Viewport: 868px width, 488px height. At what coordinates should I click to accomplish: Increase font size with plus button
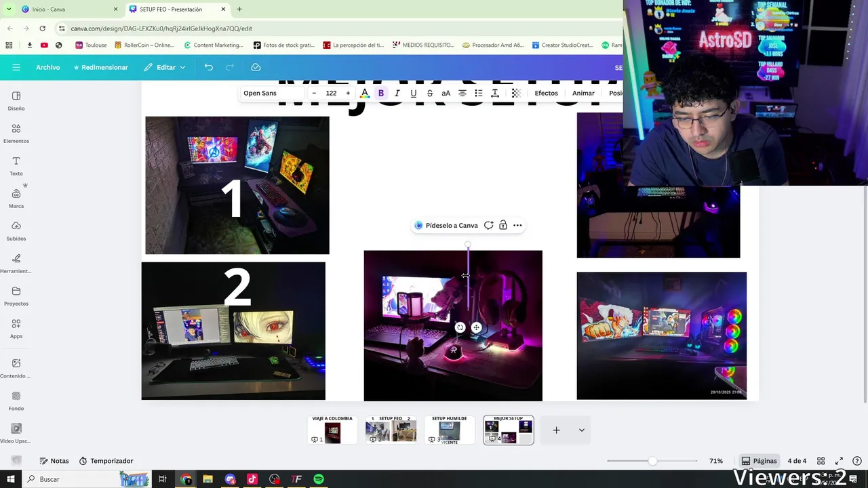[348, 93]
